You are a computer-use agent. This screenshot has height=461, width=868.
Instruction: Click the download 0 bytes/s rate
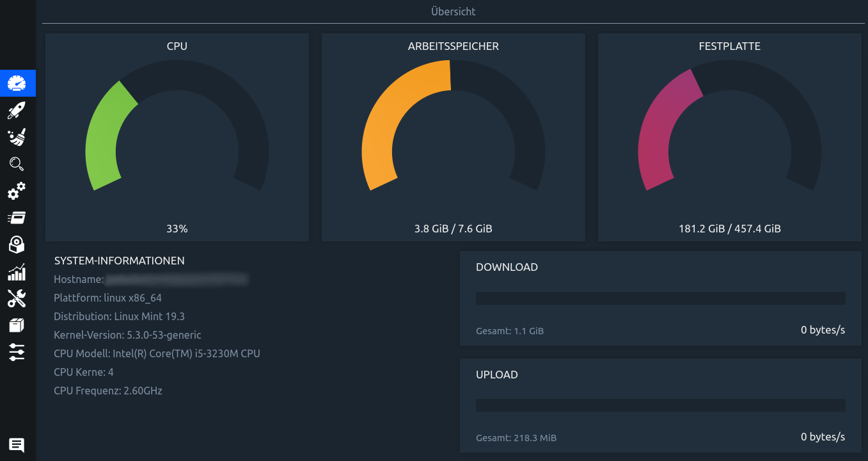point(823,330)
